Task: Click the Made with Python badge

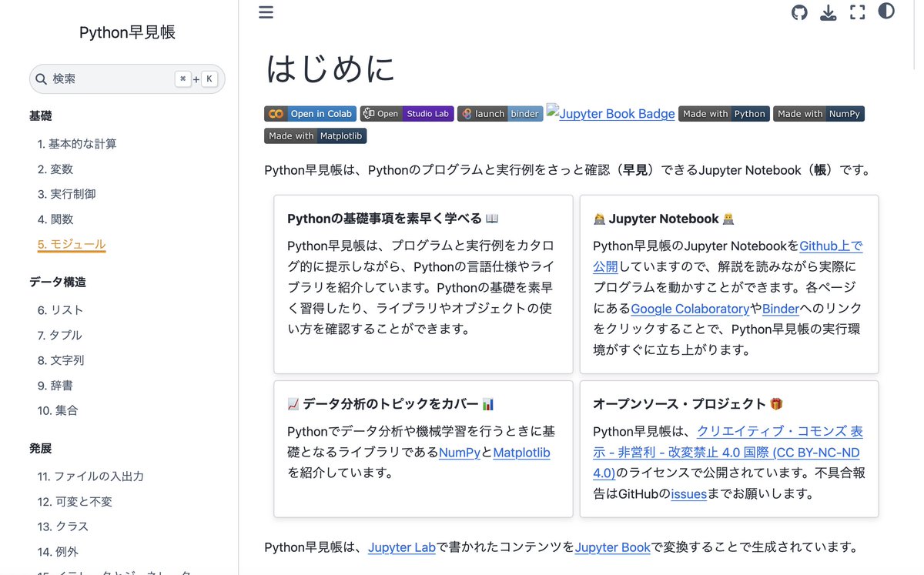Action: click(724, 114)
